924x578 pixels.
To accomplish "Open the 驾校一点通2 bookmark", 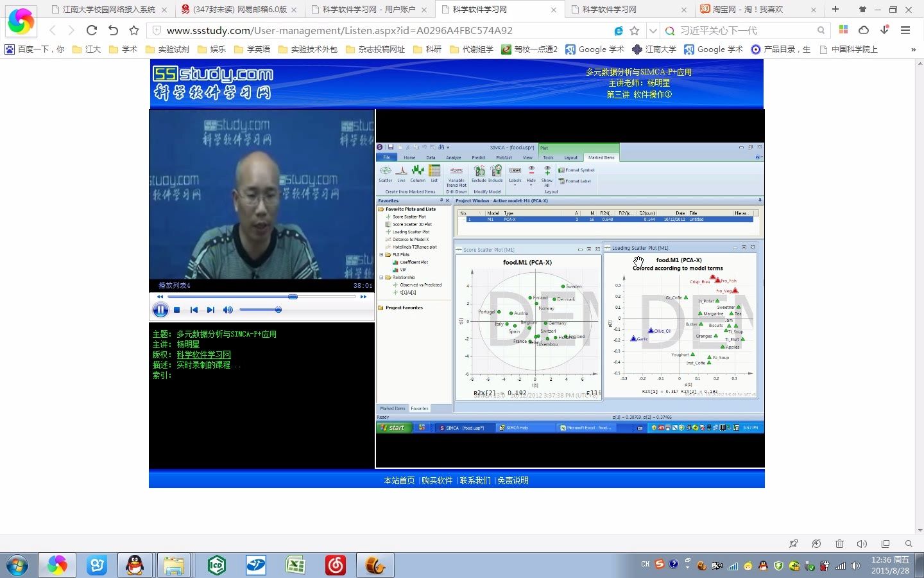I will (529, 49).
